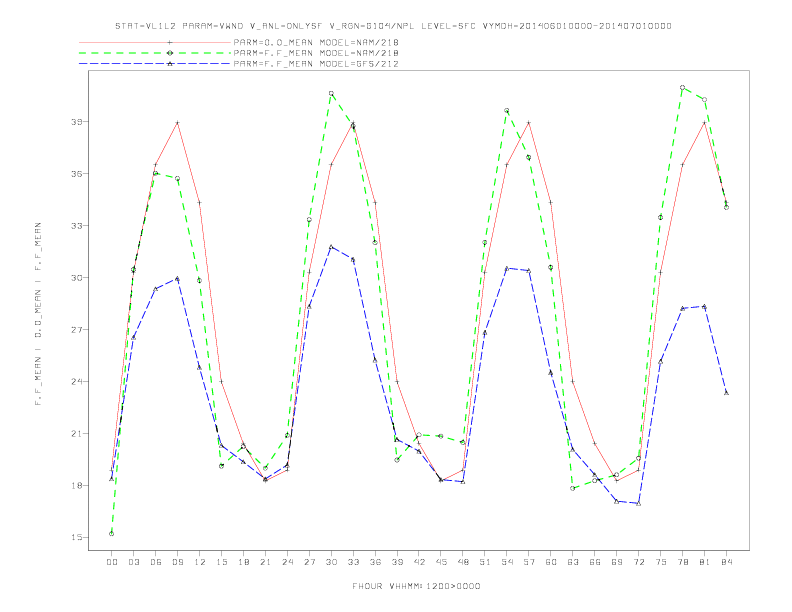Click x-axis forecast hour label 75
This screenshot has height=612, width=792.
661,562
